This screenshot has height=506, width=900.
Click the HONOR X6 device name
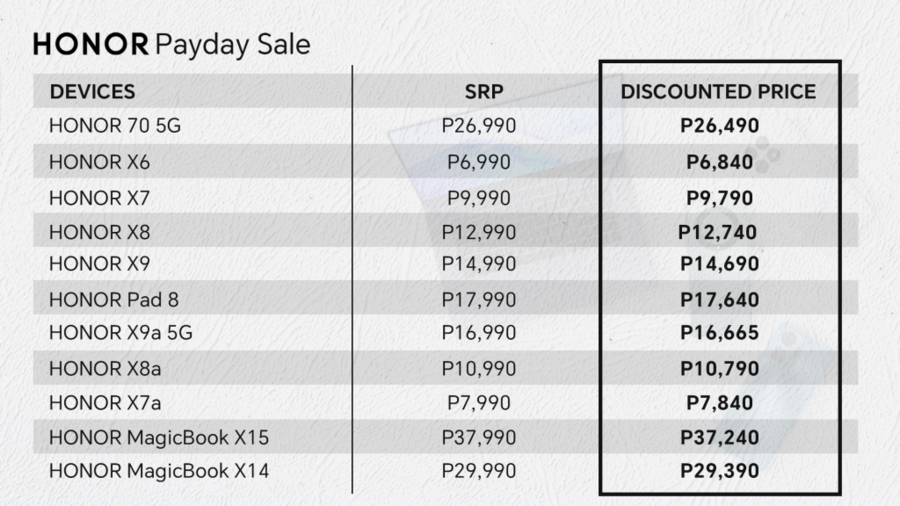click(x=99, y=162)
